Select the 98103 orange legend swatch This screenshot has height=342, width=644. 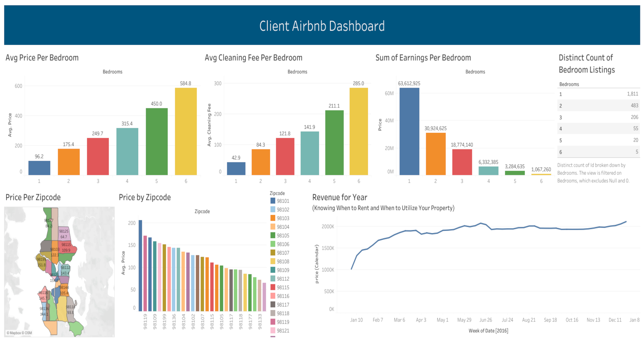tap(273, 218)
